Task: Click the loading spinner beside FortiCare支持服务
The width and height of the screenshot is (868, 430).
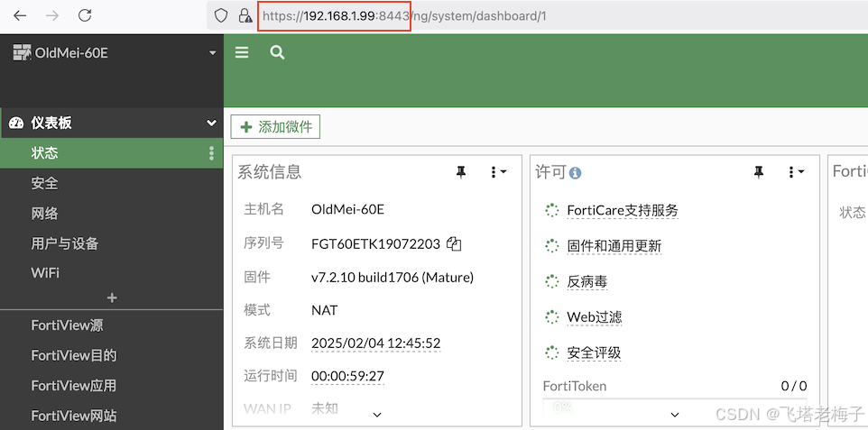Action: pos(551,210)
